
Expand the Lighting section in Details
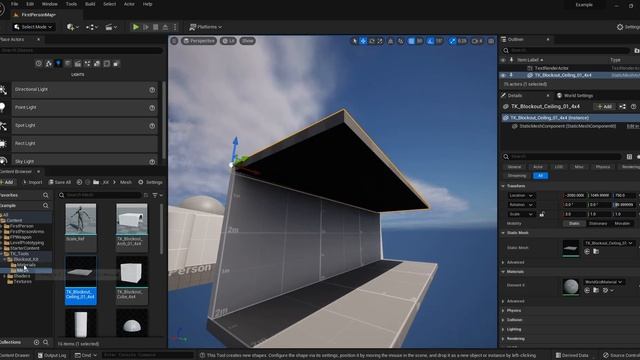[x=503, y=329]
